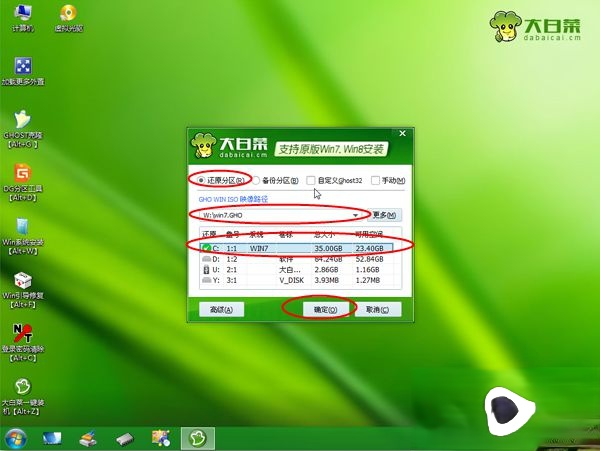The image size is (600, 451).
Task: Click the 盘号 column header
Action: pos(232,234)
